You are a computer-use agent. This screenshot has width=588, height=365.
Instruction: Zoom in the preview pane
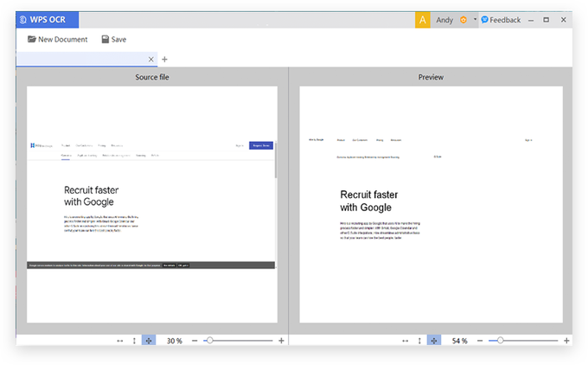pos(566,341)
